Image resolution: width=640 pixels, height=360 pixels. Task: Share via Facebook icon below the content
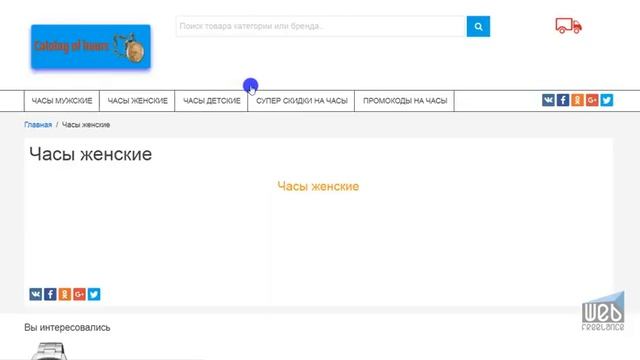point(50,294)
